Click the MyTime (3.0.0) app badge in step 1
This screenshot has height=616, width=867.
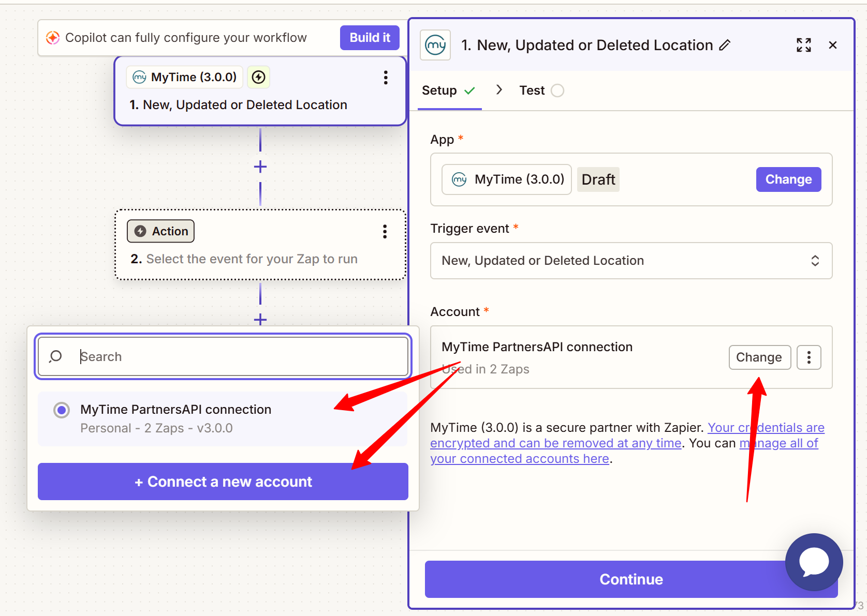(185, 77)
